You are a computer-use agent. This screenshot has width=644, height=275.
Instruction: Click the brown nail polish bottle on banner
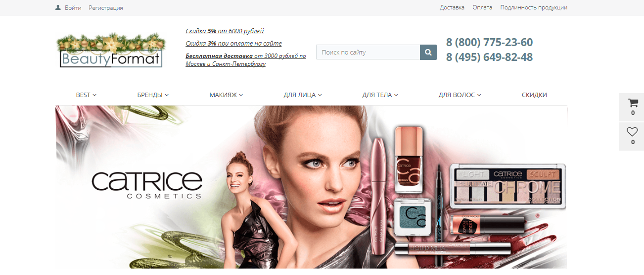click(x=409, y=159)
